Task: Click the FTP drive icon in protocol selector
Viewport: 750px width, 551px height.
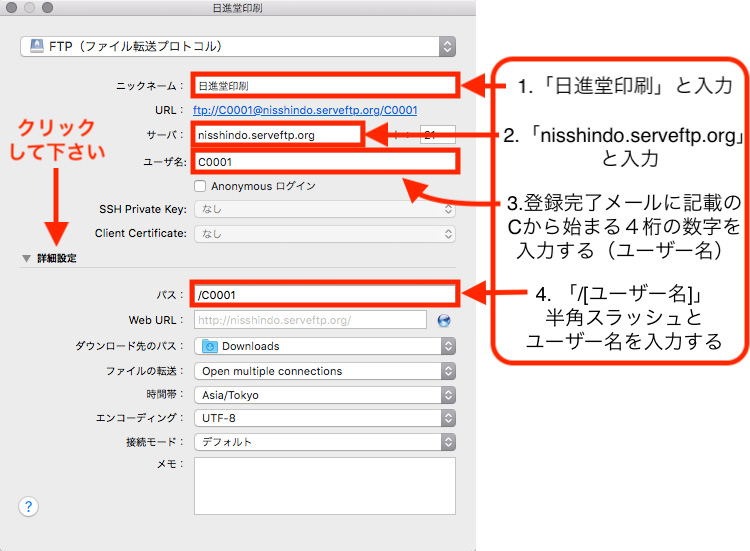Action: pos(37,46)
